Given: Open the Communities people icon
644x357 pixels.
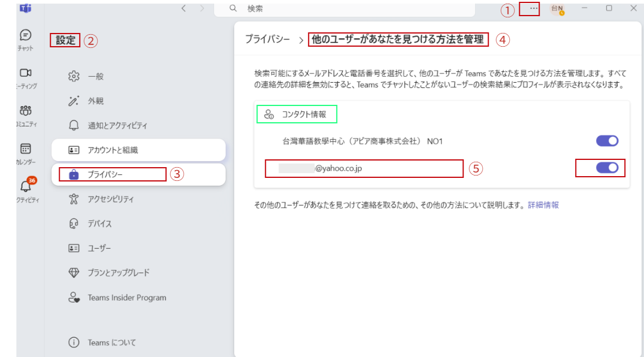Looking at the screenshot, I should click(25, 111).
